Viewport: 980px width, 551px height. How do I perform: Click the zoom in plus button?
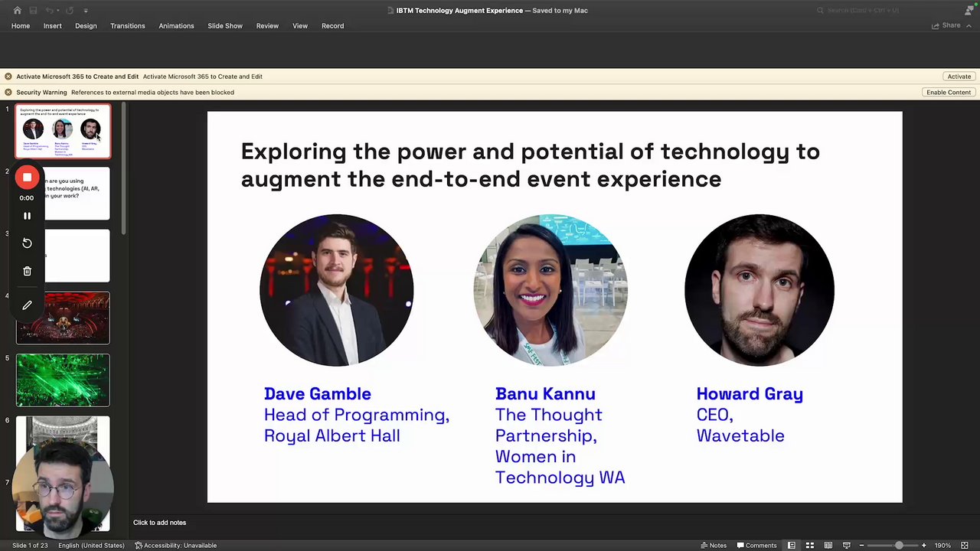click(x=924, y=546)
